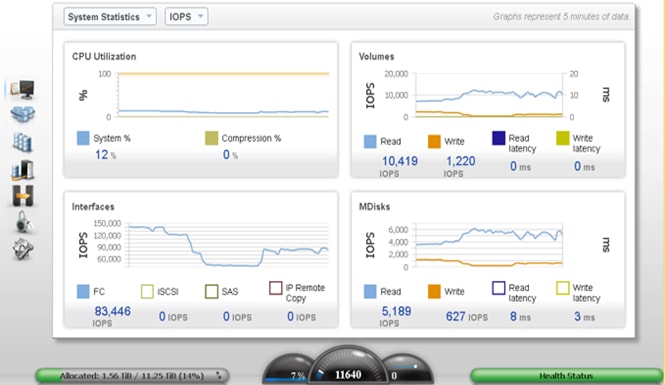Toggle System % legend box in CPU Utilization
The height and width of the screenshot is (385, 665).
83,138
